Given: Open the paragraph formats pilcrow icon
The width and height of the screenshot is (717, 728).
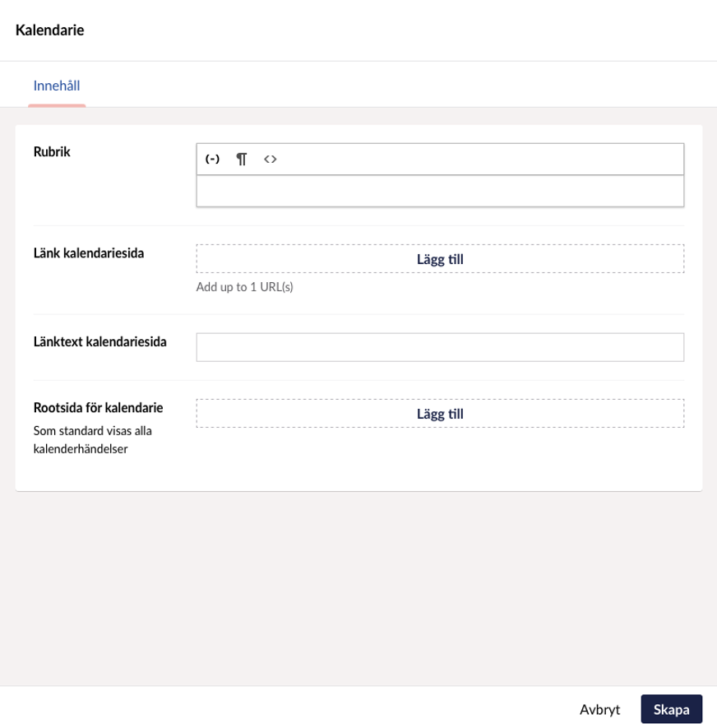Looking at the screenshot, I should coord(241,160).
